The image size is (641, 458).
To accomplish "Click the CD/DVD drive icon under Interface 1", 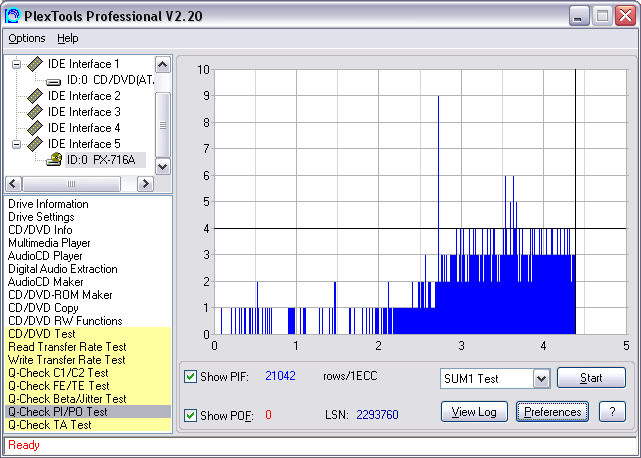I will coord(54,81).
